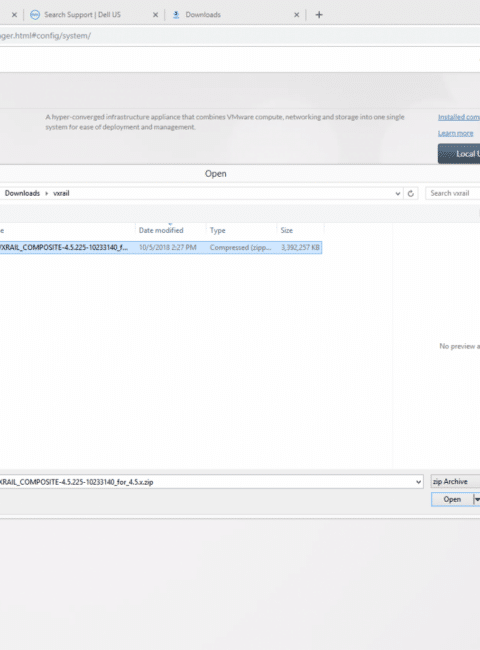Screen dimensions: 480x650
Task: Click the Dell icon on Search Support tab
Action: coord(35,15)
